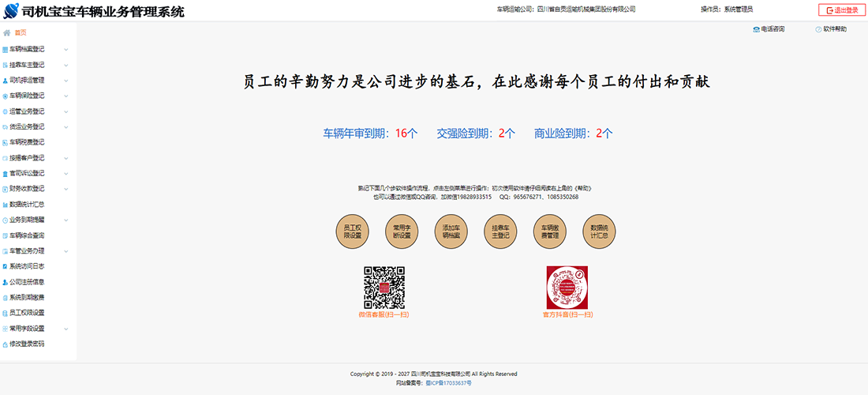Click the 常用字段设置 circle shortcut
The height and width of the screenshot is (395, 868).
coord(402,231)
